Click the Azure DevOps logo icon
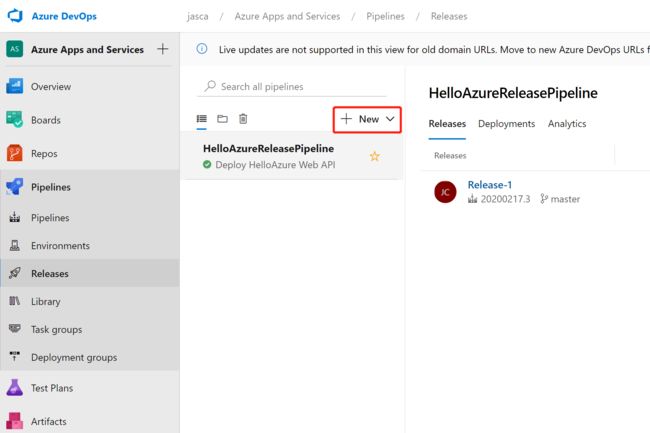This screenshot has height=433, width=650. coord(15,16)
